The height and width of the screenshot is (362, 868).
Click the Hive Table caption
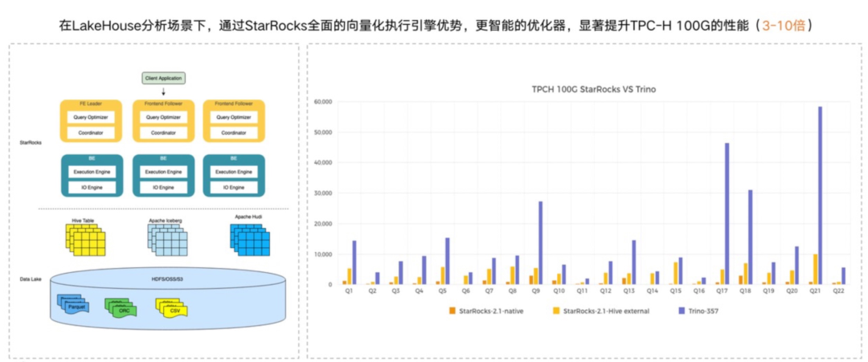(x=81, y=221)
